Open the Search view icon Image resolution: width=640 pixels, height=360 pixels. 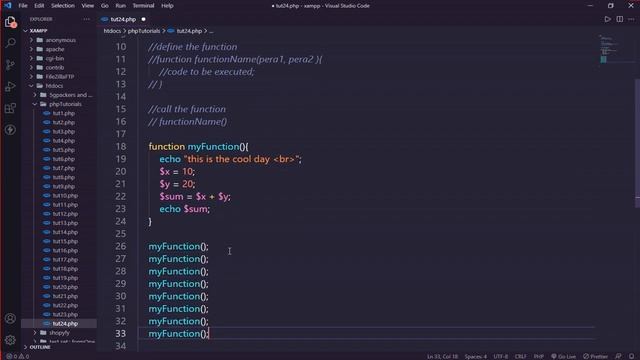(11, 43)
